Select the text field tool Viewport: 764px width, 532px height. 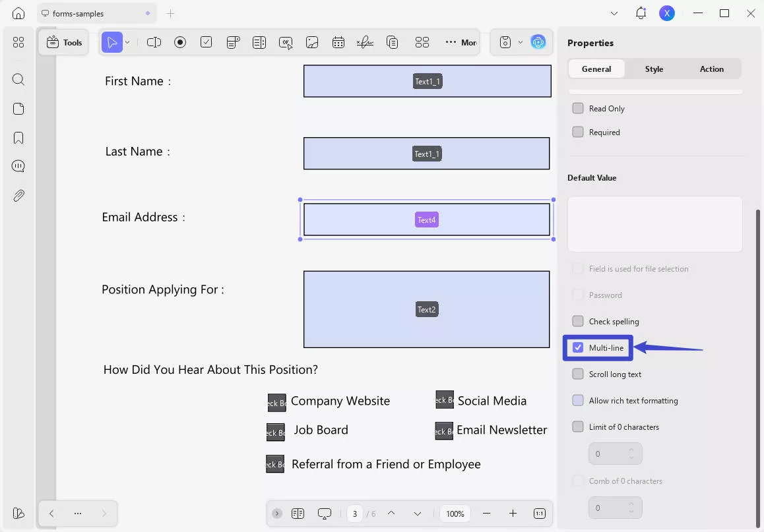(154, 42)
